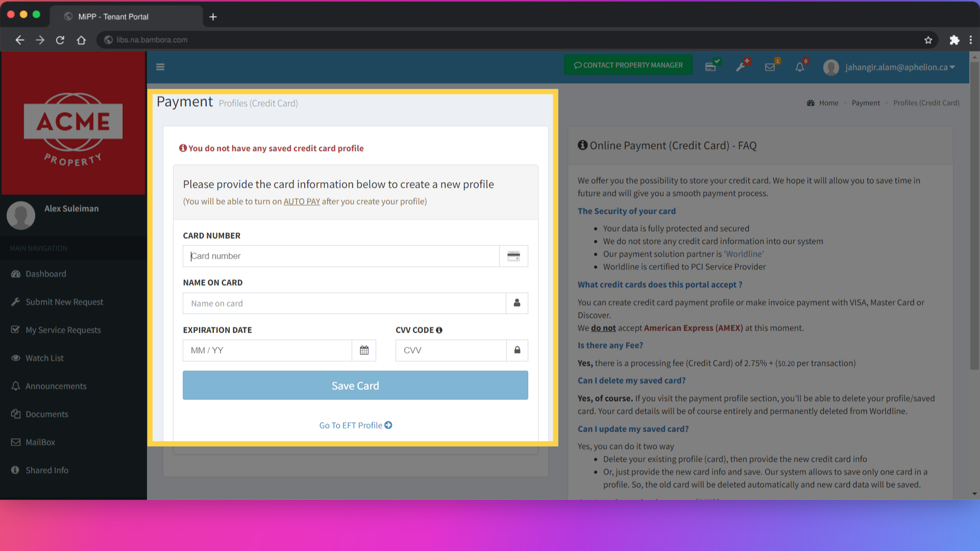Click the AUTO PAY link
The height and width of the screenshot is (551, 980).
(x=302, y=202)
